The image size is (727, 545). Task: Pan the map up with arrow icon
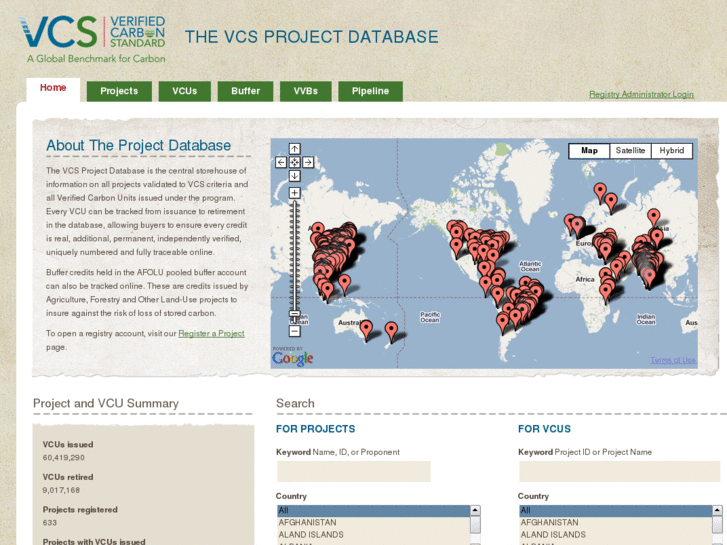[x=294, y=149]
